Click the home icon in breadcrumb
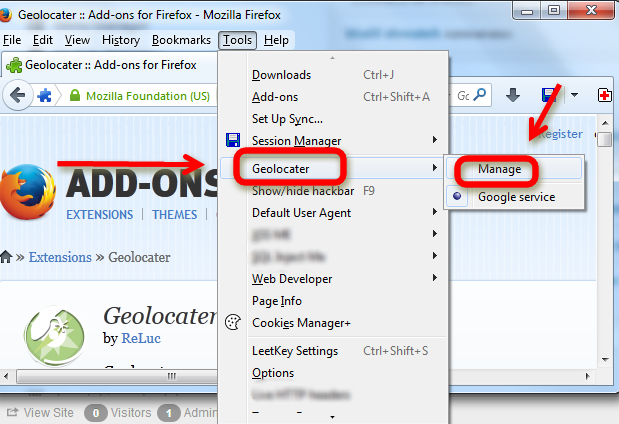The image size is (619, 424). point(7,258)
